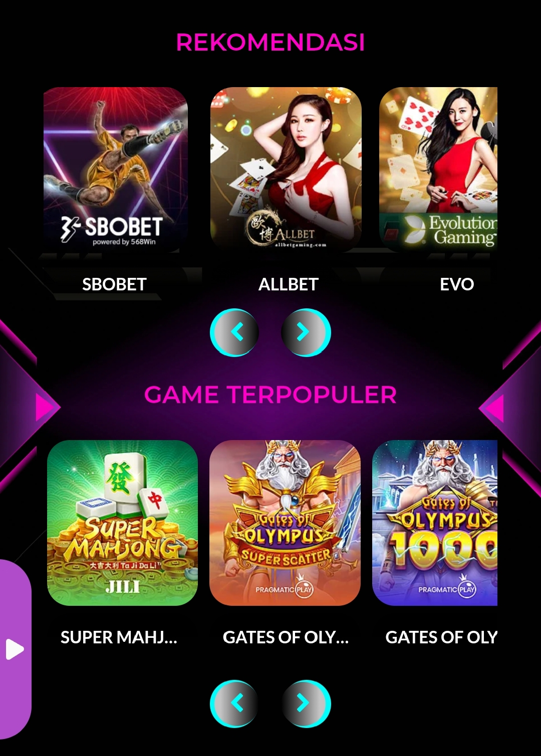Open the Evolution Gaming thumbnail

pyautogui.click(x=438, y=169)
